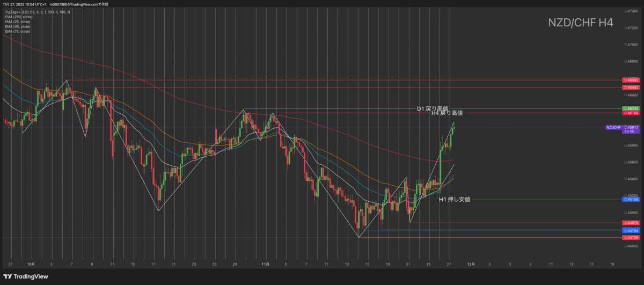
Task: Click the blue 0.45159 price label
Action: click(630, 199)
